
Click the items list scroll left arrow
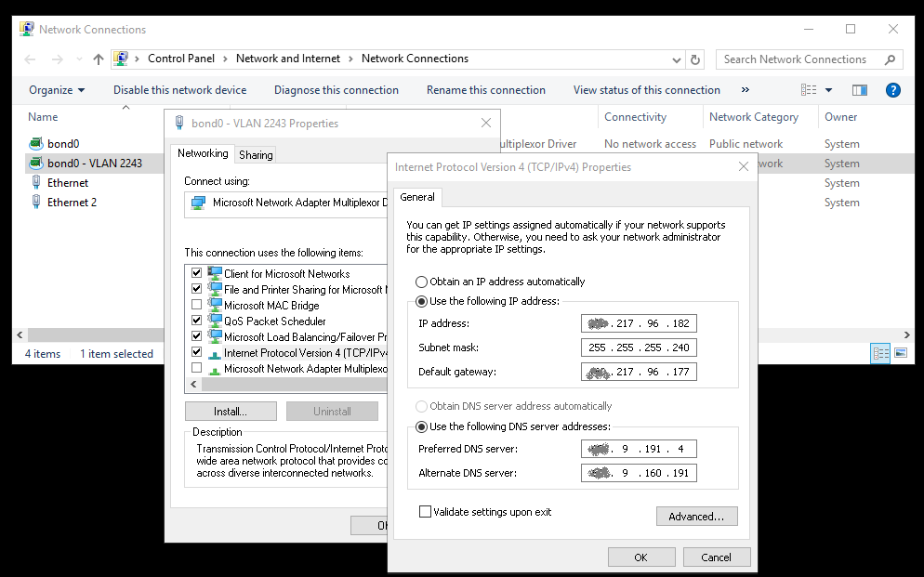click(193, 385)
